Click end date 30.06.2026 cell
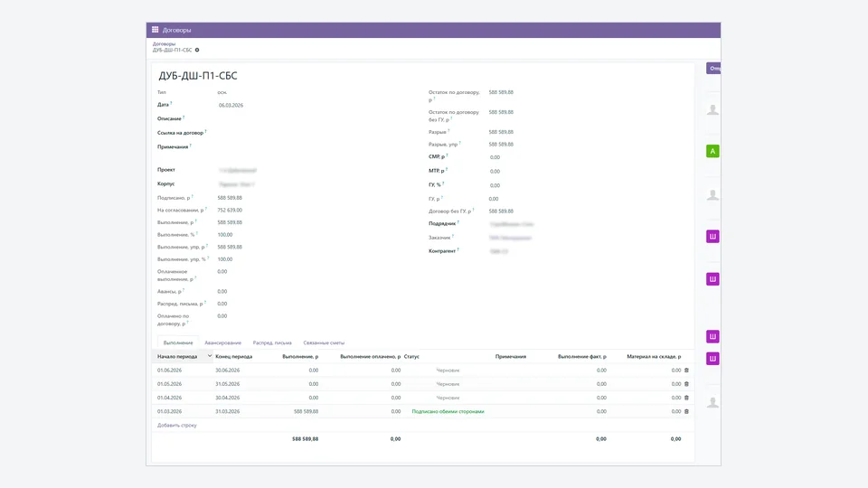 [228, 371]
